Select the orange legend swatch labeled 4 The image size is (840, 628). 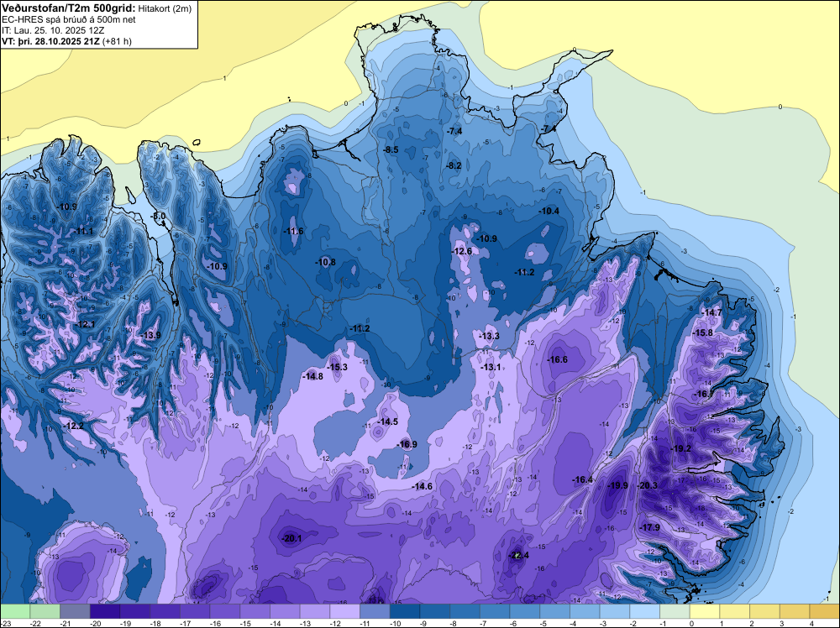click(825, 611)
